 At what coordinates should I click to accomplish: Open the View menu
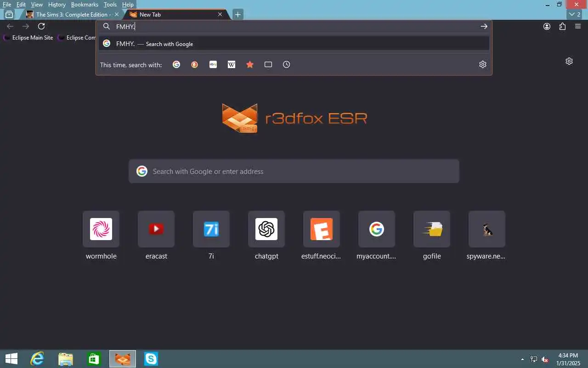(x=37, y=4)
